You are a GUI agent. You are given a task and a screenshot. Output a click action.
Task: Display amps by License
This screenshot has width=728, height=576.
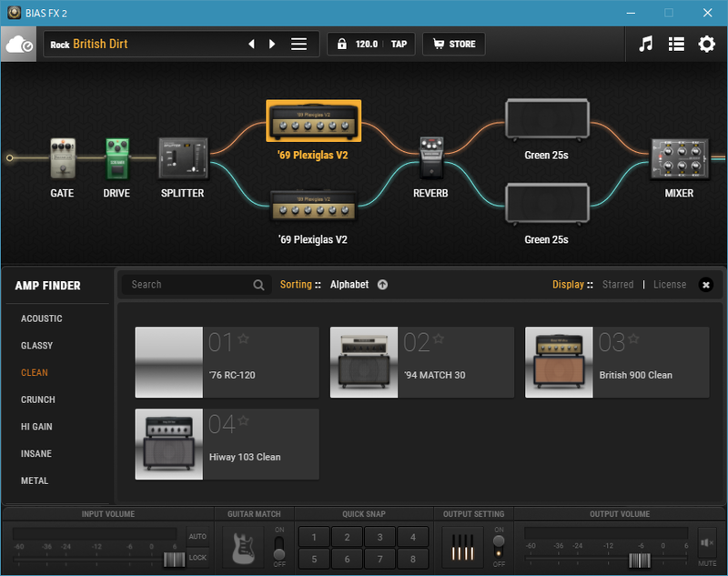(x=670, y=285)
